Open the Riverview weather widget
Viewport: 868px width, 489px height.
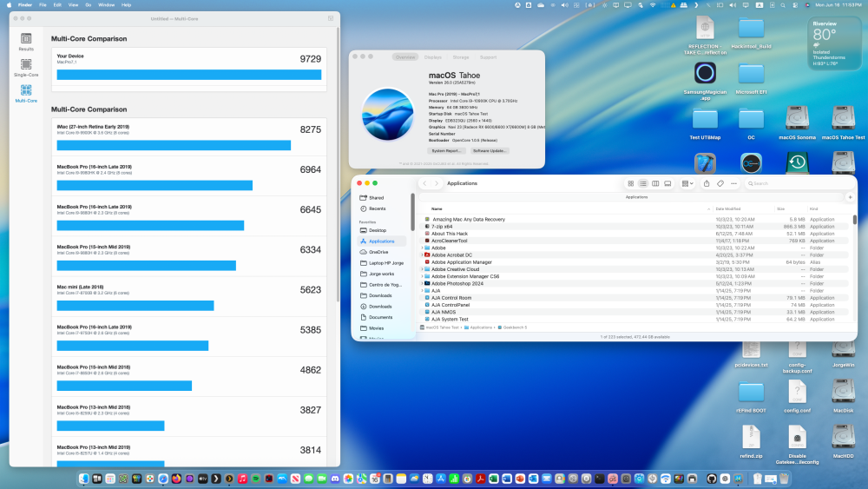(835, 43)
